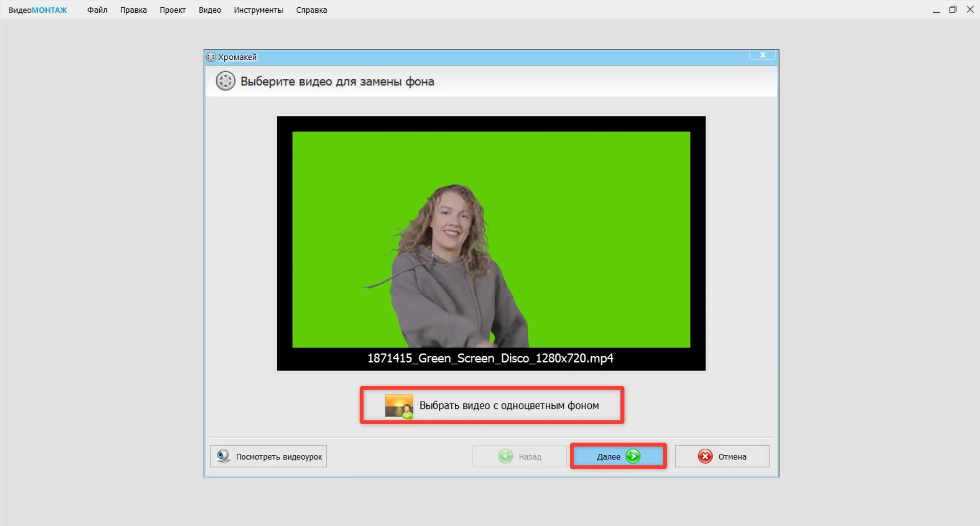
Task: Click the mp4 file name under the preview
Action: click(490, 358)
